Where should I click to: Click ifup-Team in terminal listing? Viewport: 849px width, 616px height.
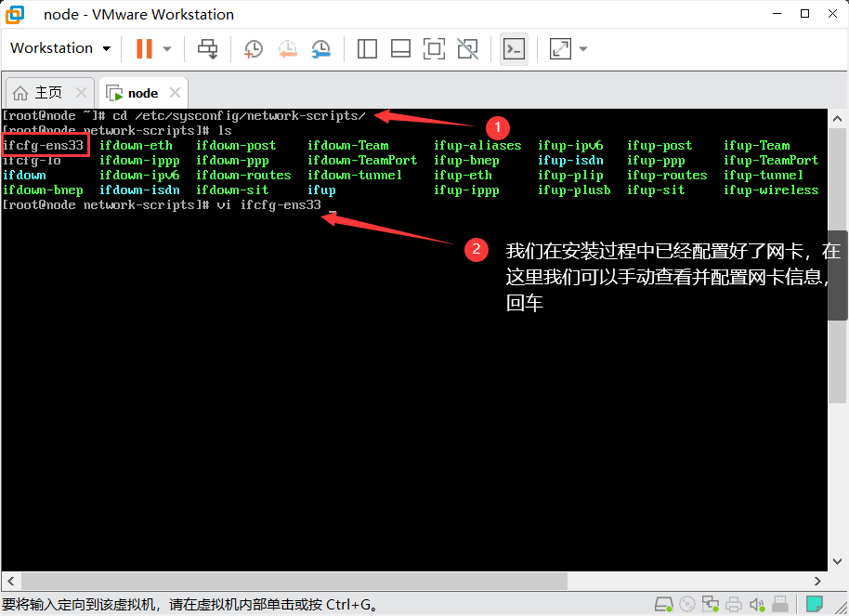756,145
